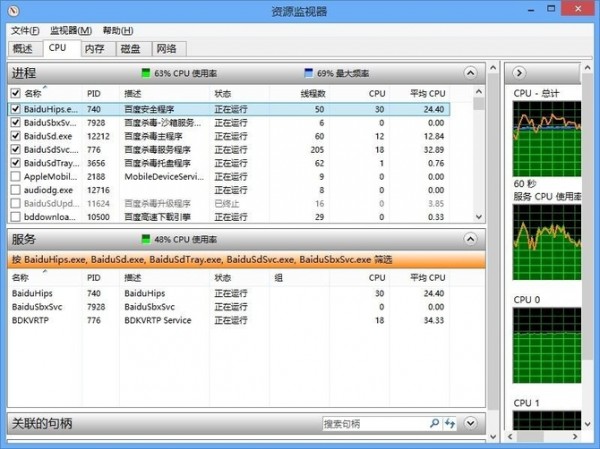Collapse the graph pane with the right-arrow button
The width and height of the screenshot is (600, 449).
(x=519, y=73)
